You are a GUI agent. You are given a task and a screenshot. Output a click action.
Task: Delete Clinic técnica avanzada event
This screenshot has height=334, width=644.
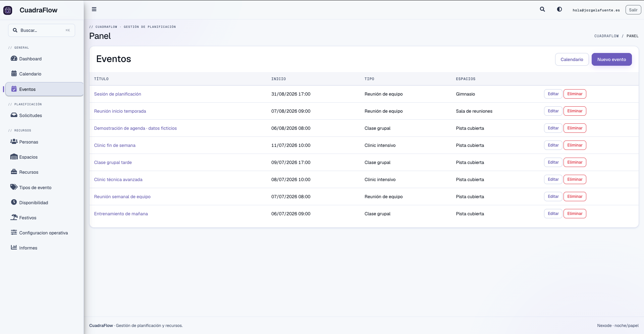(x=575, y=179)
